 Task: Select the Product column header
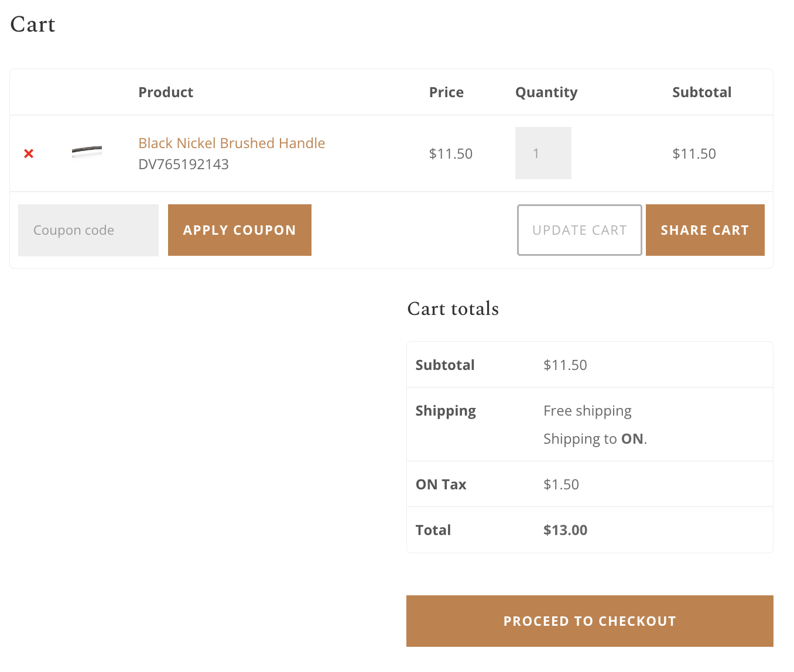coord(166,92)
